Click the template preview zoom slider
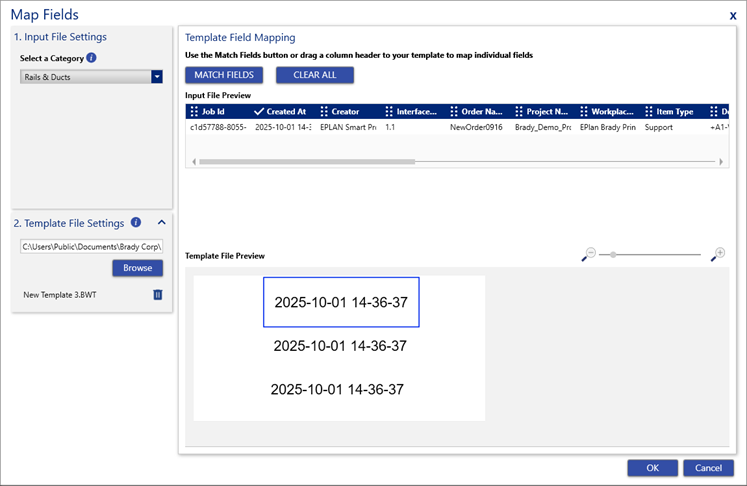 tap(650, 255)
